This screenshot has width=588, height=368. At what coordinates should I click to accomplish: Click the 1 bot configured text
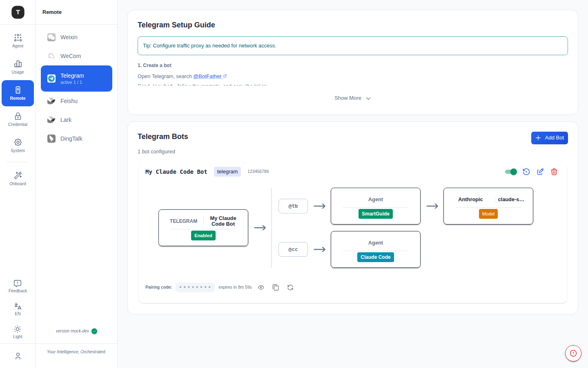coord(156,152)
